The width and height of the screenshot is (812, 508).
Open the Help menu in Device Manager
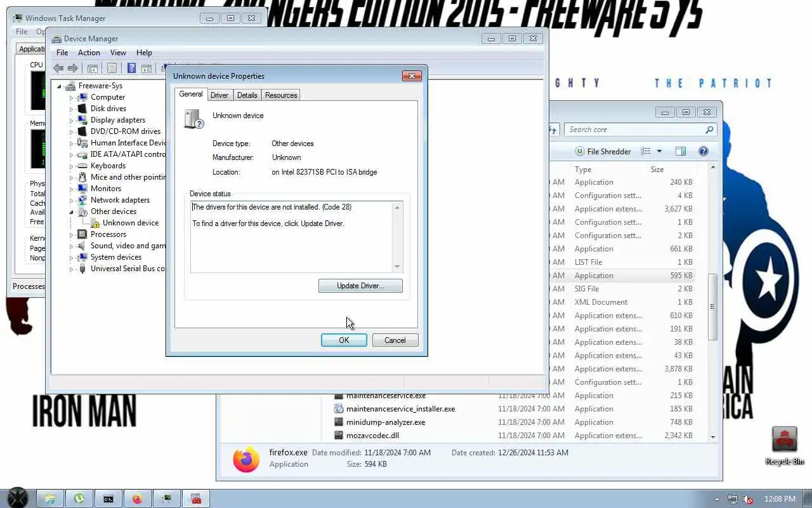pyautogui.click(x=144, y=53)
